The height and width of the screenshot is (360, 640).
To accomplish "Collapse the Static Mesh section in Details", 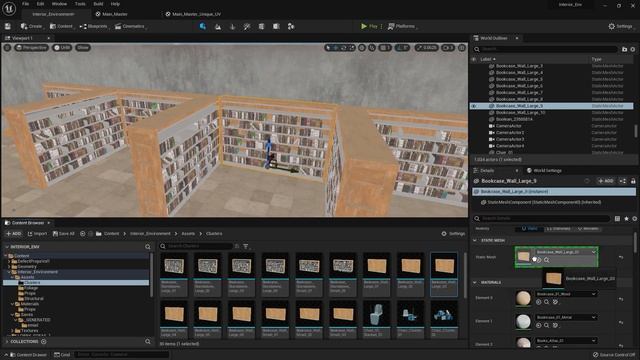I will tap(475, 240).
